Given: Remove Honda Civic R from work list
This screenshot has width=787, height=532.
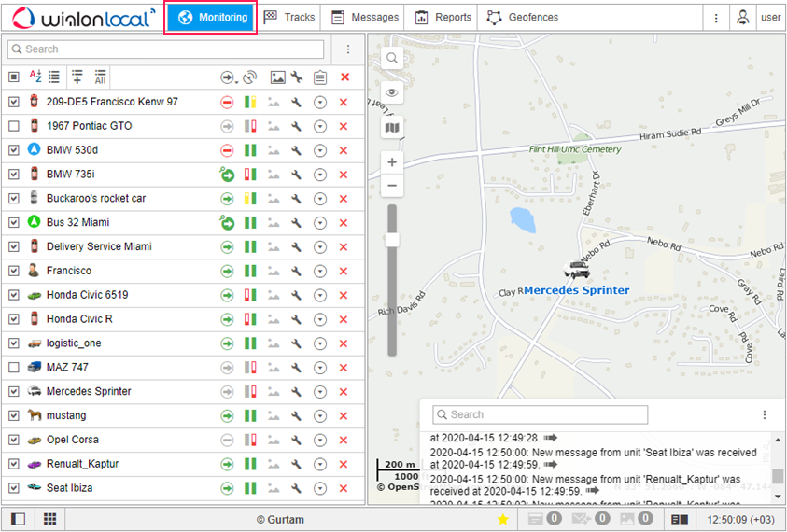Looking at the screenshot, I should click(344, 319).
